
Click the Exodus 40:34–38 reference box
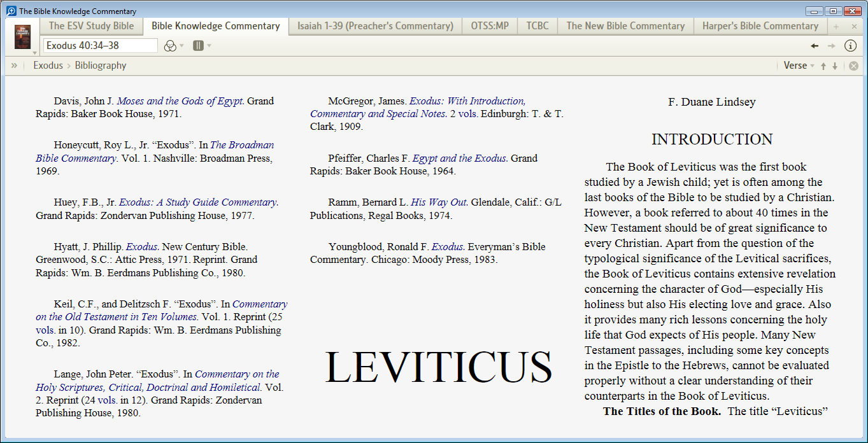(x=101, y=45)
